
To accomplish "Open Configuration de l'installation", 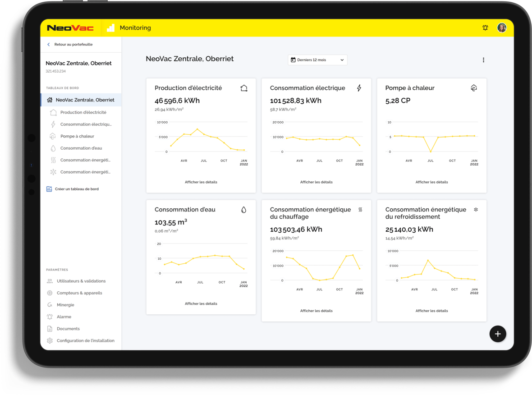I will coord(85,340).
